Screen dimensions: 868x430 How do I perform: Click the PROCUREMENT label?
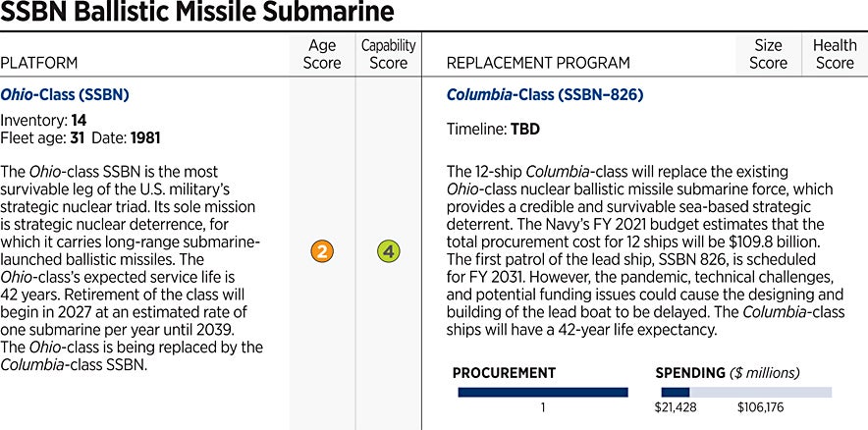tap(504, 373)
